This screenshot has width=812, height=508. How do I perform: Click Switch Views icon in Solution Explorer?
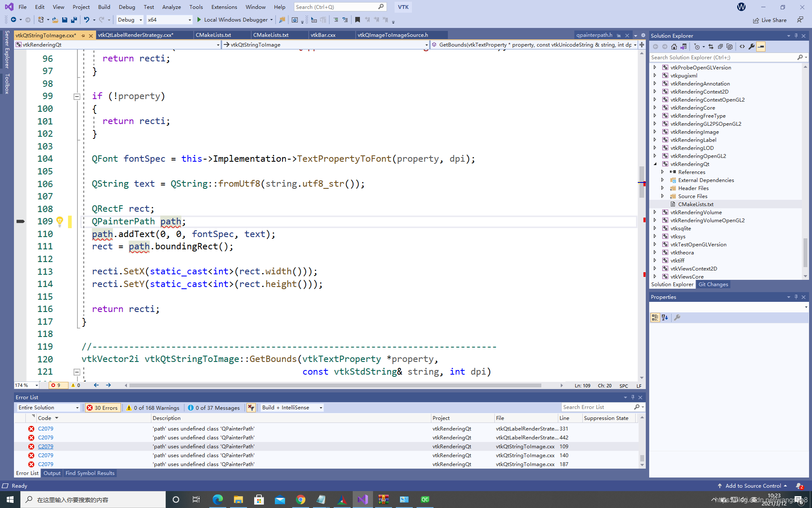coord(683,47)
